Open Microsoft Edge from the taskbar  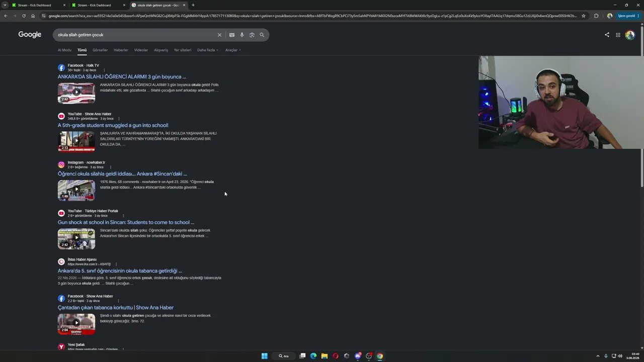313,356
